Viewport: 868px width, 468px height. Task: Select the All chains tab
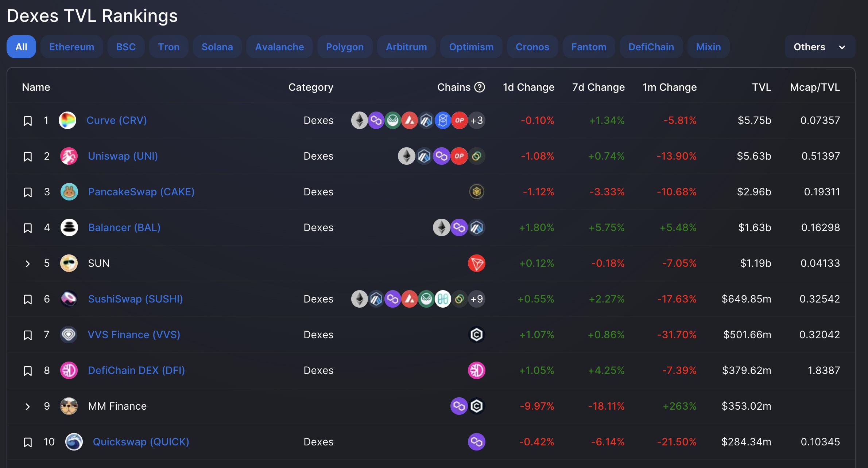[21, 47]
